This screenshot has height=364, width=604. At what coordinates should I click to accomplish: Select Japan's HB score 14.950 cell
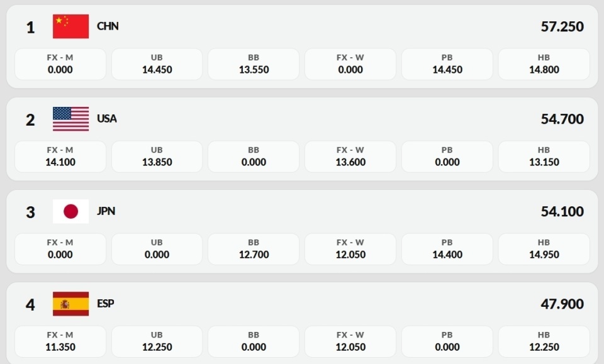544,249
